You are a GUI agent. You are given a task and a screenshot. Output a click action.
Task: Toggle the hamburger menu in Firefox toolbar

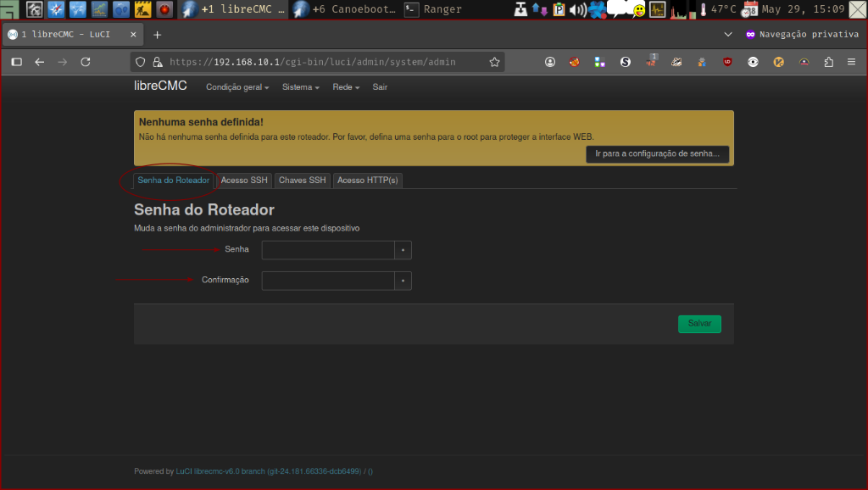(851, 61)
